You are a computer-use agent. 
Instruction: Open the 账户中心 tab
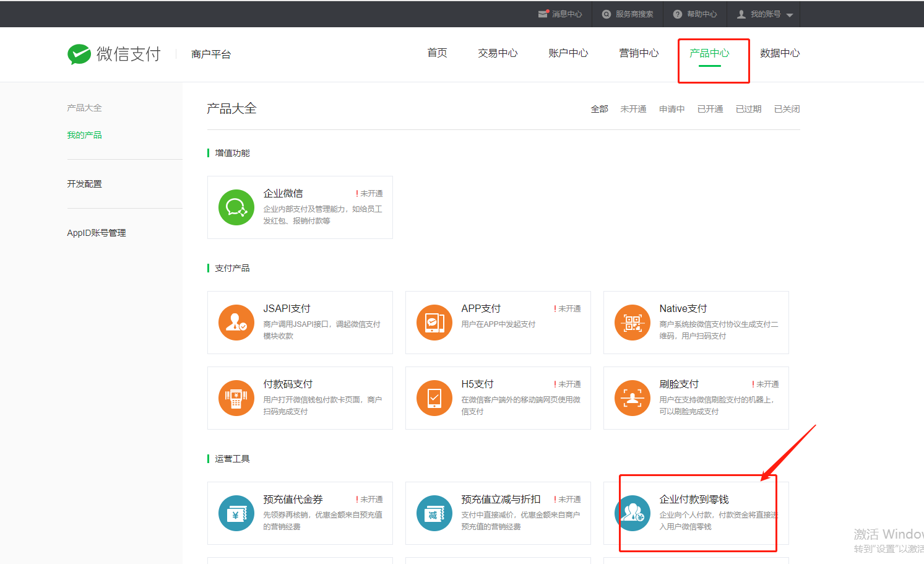tap(568, 53)
